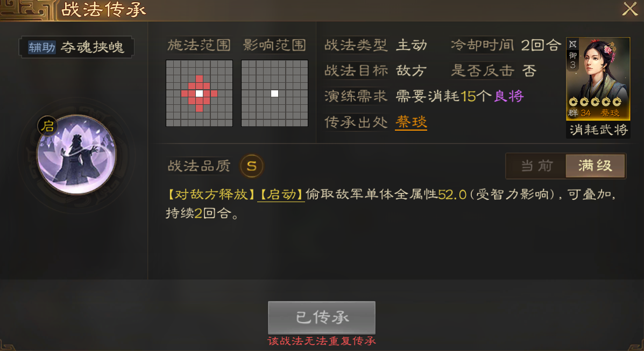
Task: Switch to 当前 level view
Action: click(x=536, y=166)
